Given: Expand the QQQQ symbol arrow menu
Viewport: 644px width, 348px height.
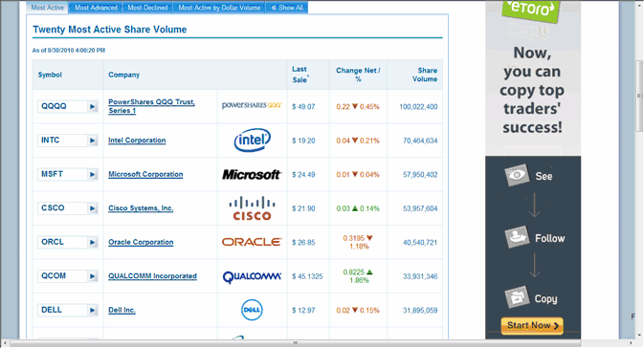Looking at the screenshot, I should 93,107.
